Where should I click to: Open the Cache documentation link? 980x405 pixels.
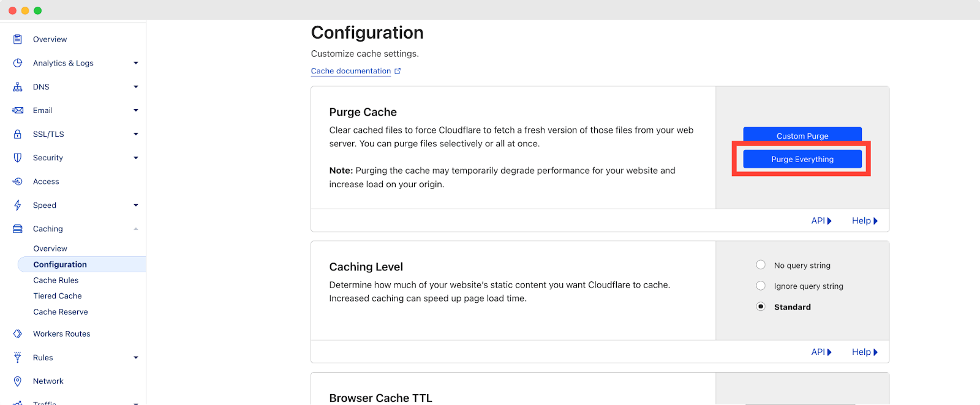(x=350, y=70)
